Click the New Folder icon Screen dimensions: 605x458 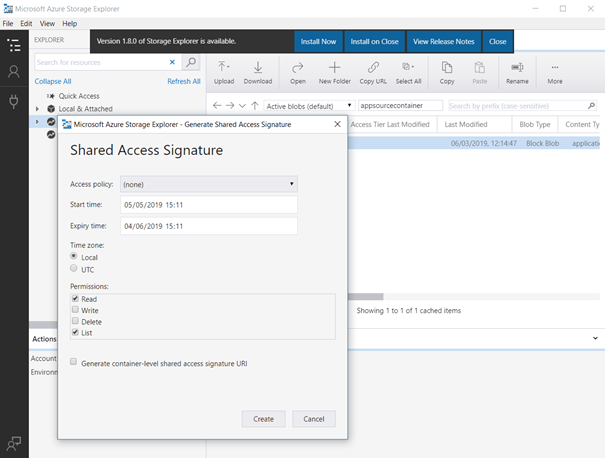[x=335, y=68]
